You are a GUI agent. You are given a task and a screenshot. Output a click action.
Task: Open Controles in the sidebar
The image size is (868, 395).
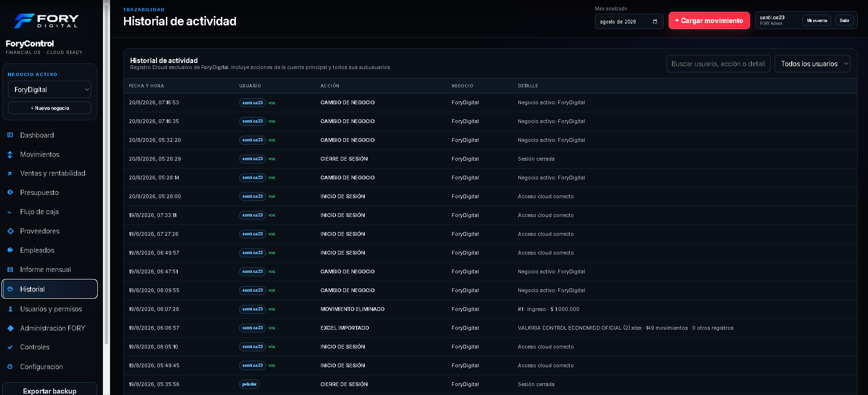pos(49,347)
